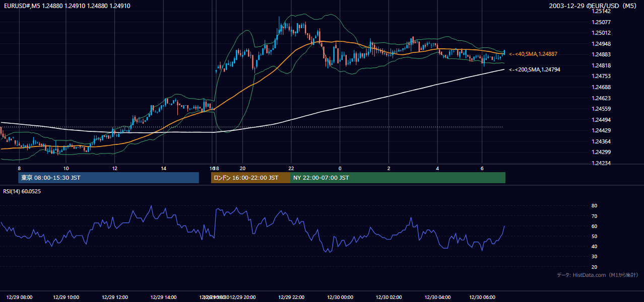Select the London 16:00-22:00 JST session bar
This screenshot has height=302, width=644.
250,178
